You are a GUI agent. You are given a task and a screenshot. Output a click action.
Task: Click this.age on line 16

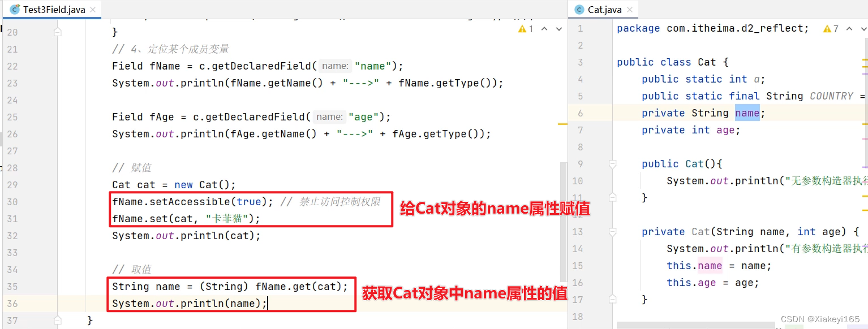pos(691,283)
